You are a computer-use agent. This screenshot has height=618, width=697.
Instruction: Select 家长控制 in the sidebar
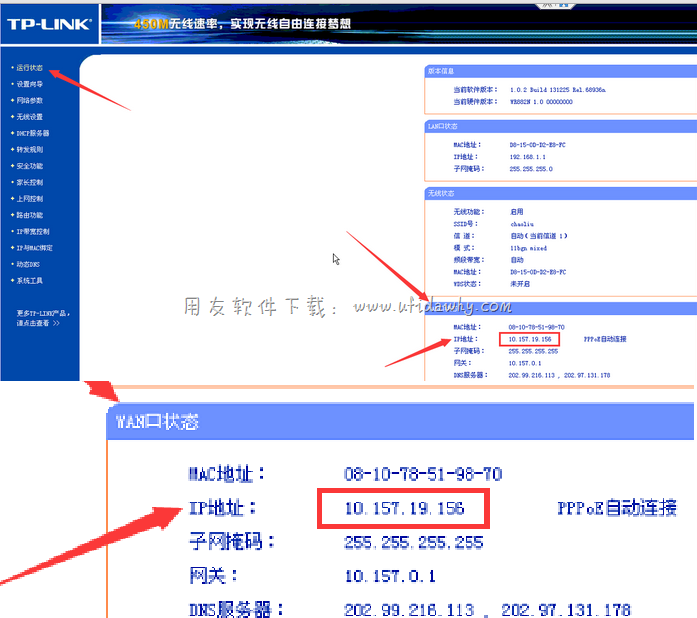(29, 182)
